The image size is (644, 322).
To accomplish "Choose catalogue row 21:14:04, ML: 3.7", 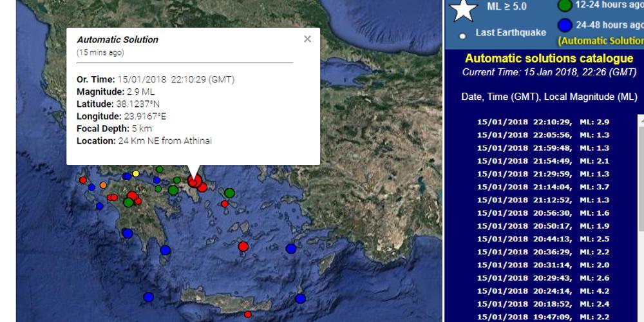I will click(543, 187).
